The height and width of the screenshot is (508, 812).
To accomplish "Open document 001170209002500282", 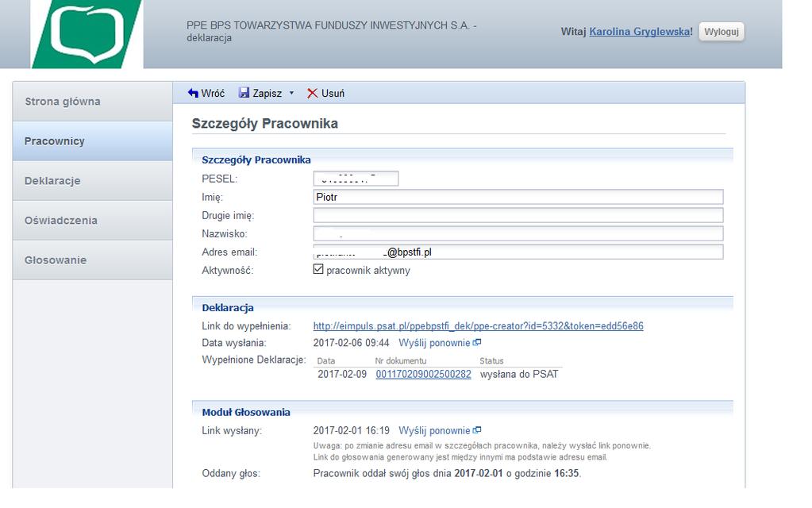I will (423, 374).
